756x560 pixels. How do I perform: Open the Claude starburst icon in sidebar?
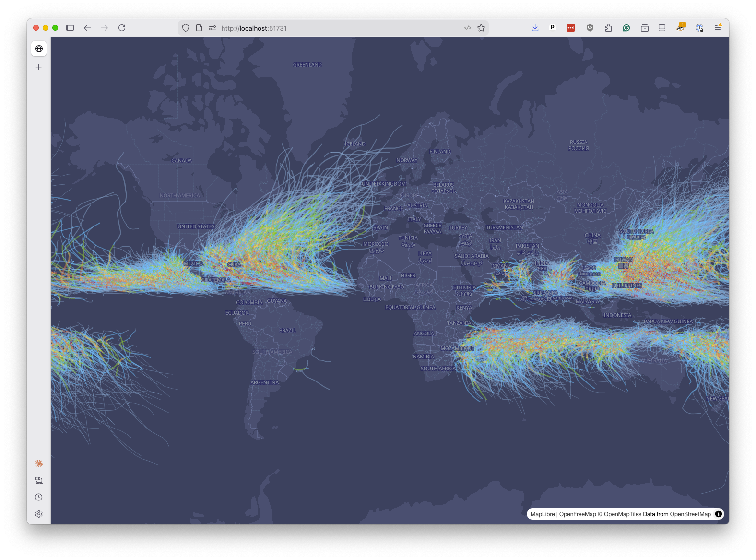(39, 464)
